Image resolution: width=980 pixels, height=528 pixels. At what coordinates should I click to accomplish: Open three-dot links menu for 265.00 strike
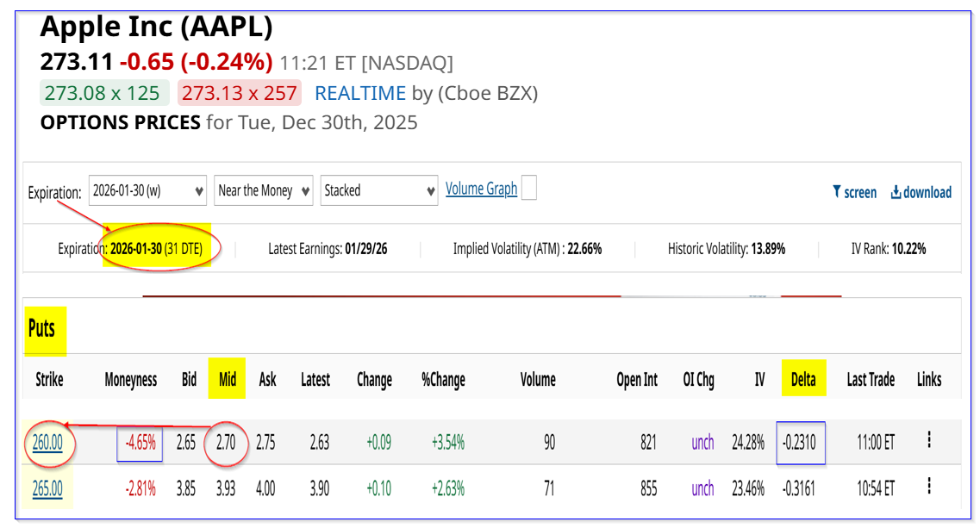[x=928, y=486]
